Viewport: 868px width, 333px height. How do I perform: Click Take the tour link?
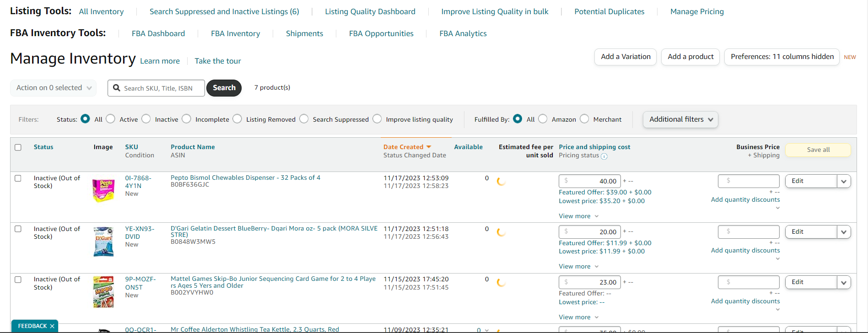point(218,61)
